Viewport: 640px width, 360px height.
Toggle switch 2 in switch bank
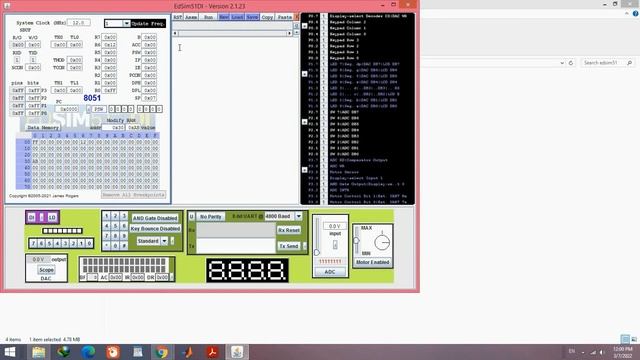click(73, 244)
